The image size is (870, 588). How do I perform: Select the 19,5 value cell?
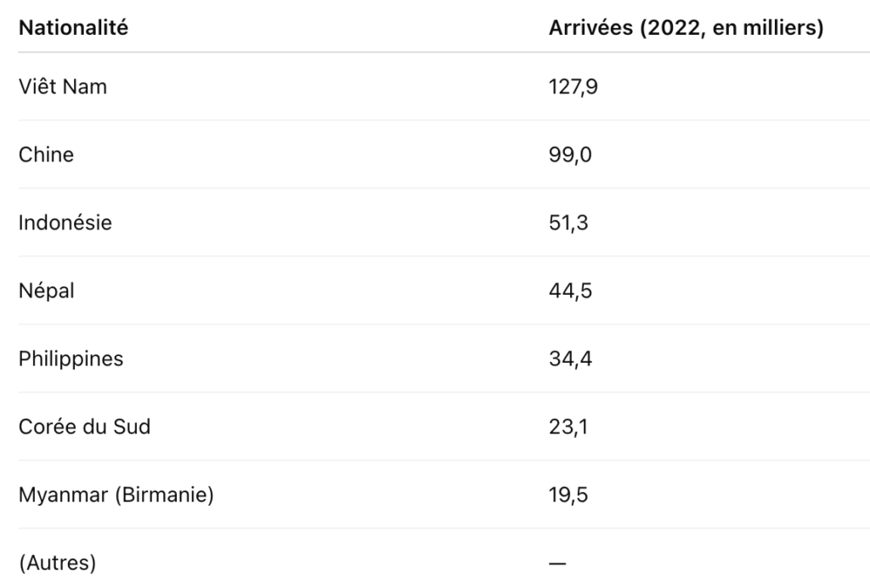[568, 495]
